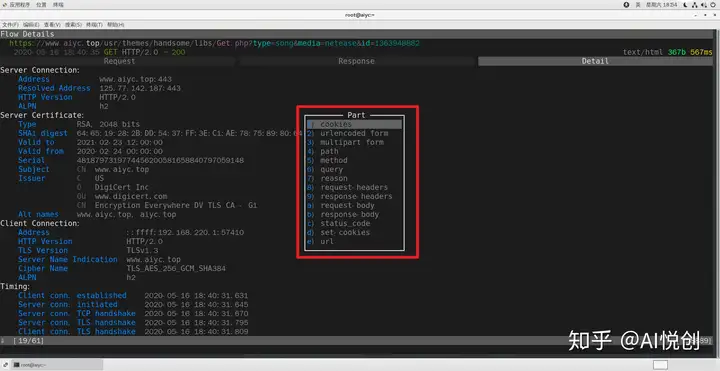Open the 编辑(E) Edit menu

(31, 25)
